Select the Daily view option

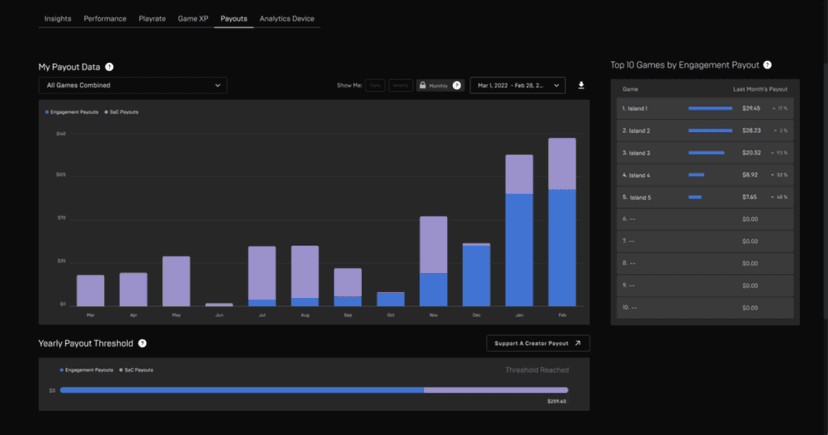click(374, 85)
